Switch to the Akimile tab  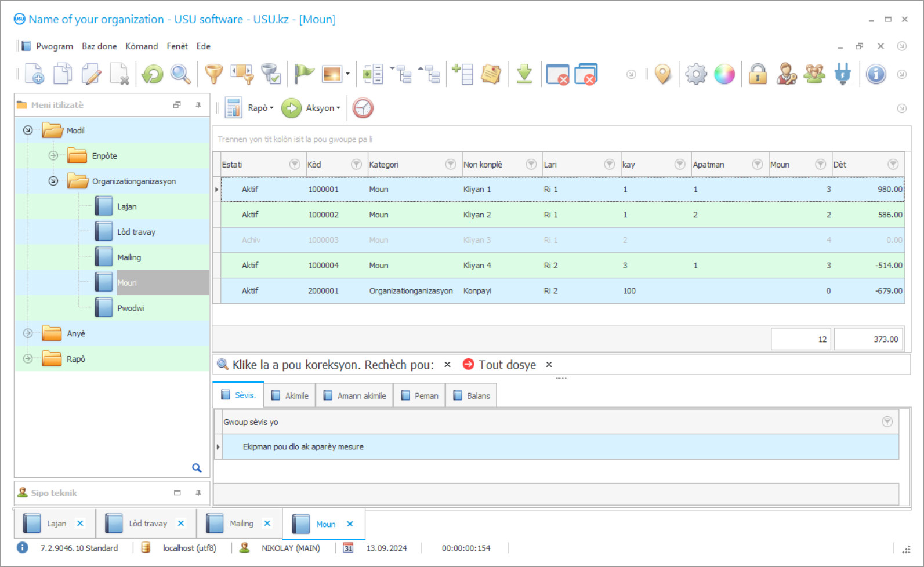[x=290, y=396]
